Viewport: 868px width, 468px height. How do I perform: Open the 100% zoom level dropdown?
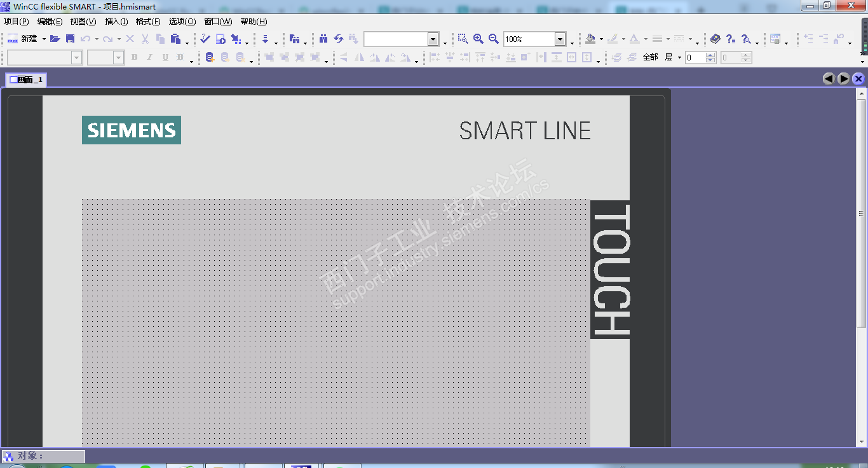coord(560,39)
